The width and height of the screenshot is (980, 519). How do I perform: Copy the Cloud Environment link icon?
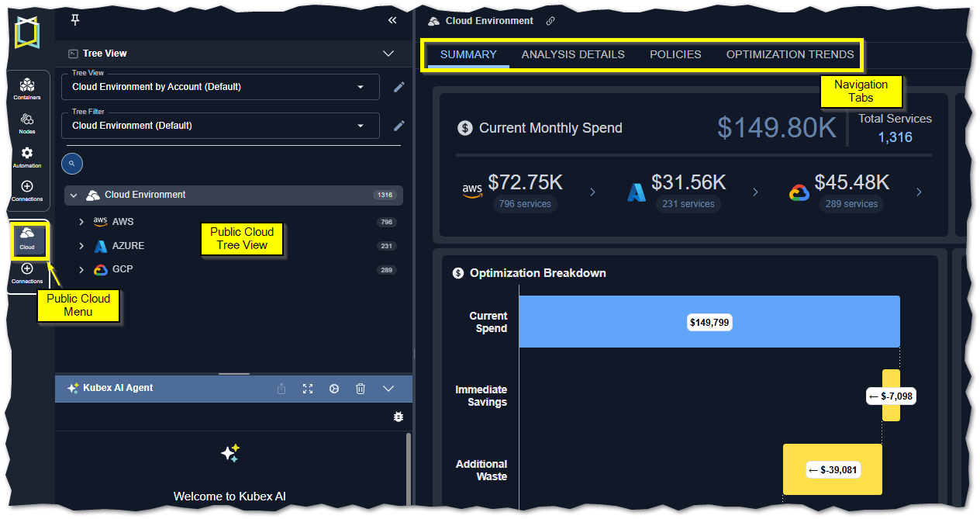click(550, 21)
